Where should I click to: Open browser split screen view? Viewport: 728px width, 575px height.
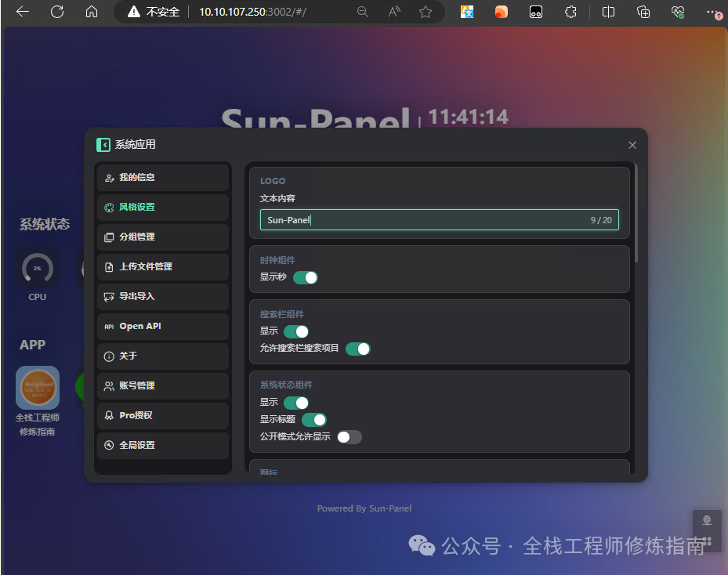608,13
